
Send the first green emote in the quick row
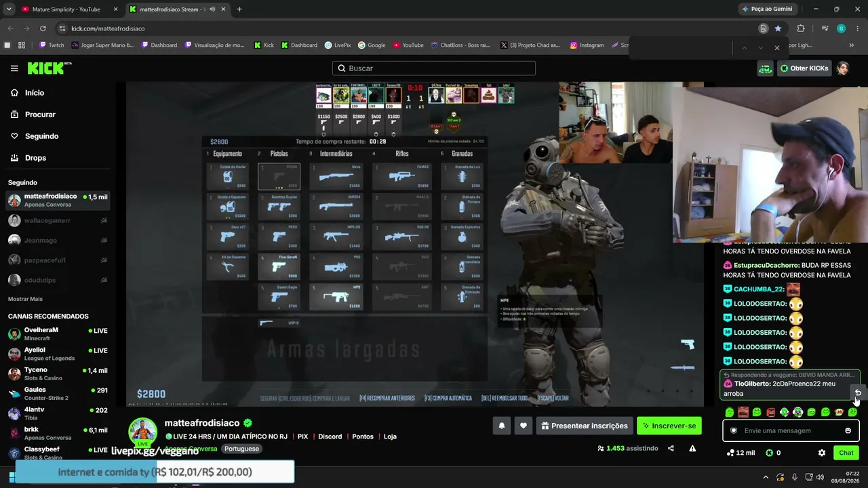730,412
